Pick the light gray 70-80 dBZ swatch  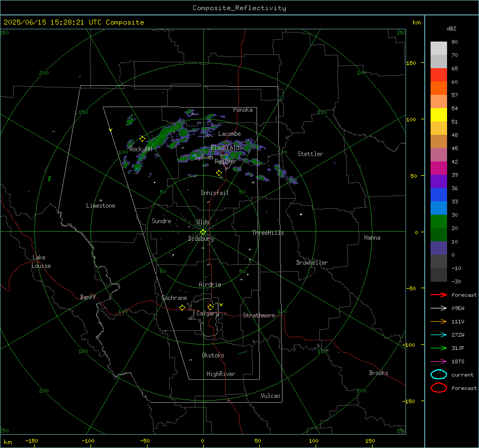[x=439, y=48]
